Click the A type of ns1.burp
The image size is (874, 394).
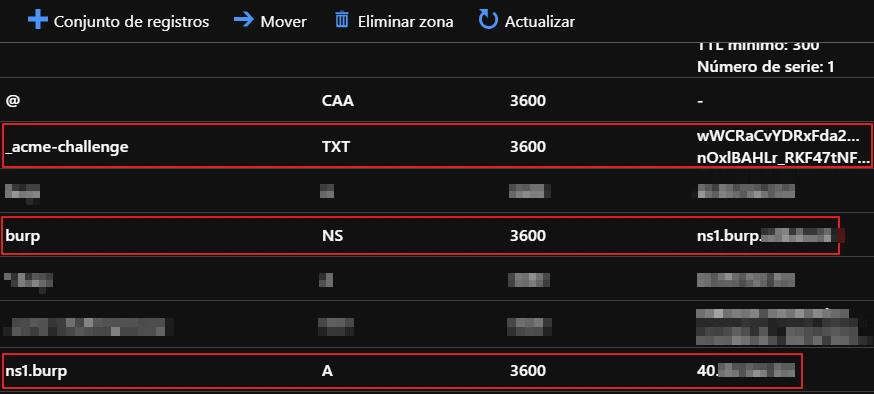[x=327, y=371]
